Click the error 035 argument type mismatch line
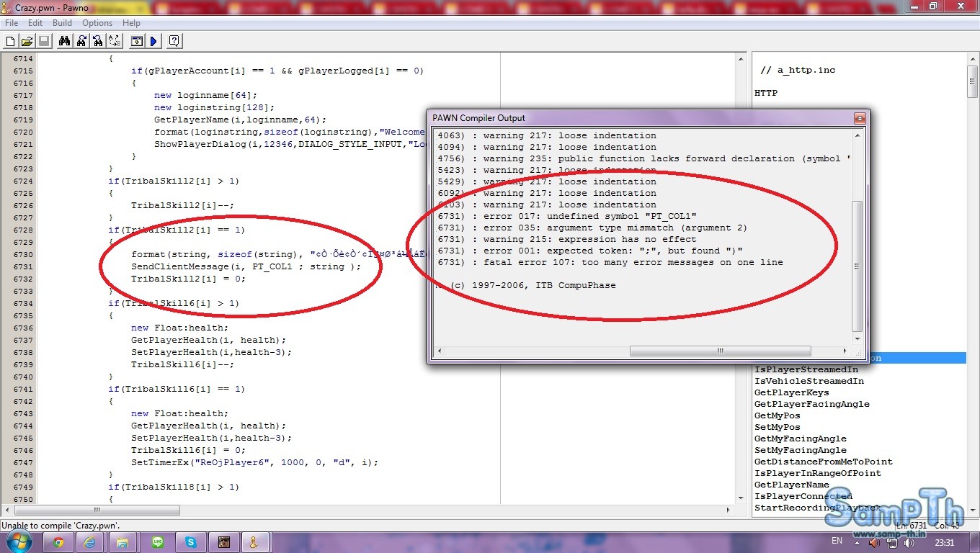The height and width of the screenshot is (553, 980). pos(592,228)
